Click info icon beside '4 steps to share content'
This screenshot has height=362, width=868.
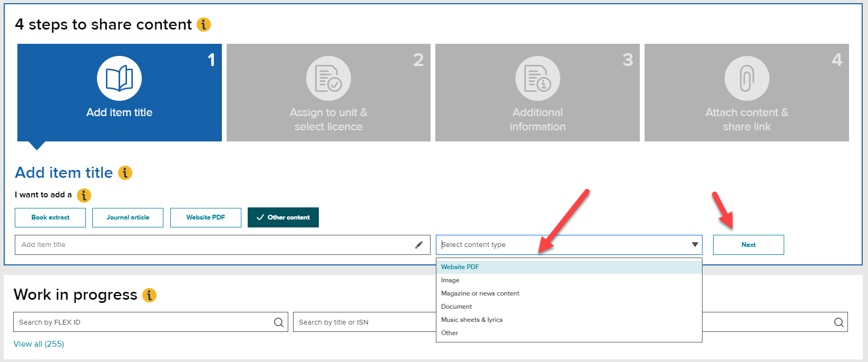point(203,24)
